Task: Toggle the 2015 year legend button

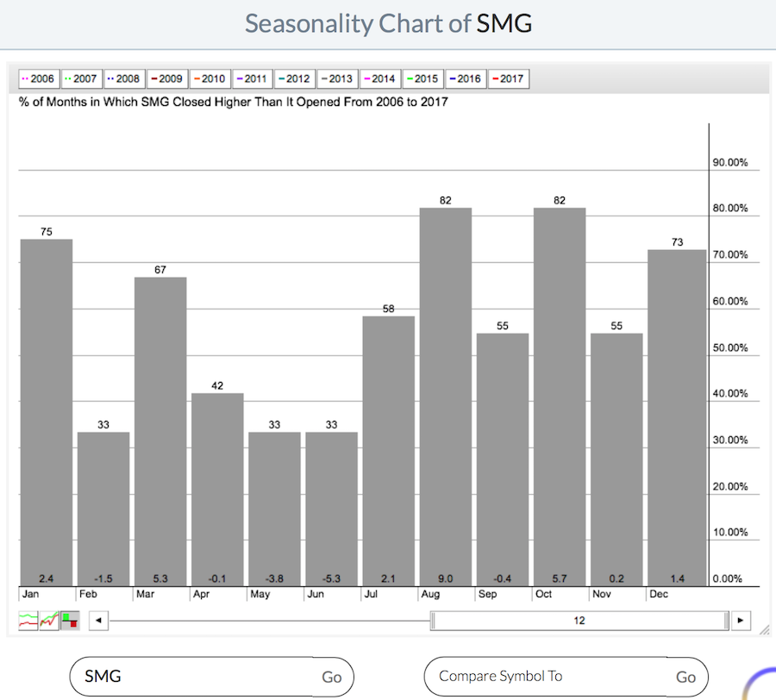Action: pyautogui.click(x=423, y=78)
